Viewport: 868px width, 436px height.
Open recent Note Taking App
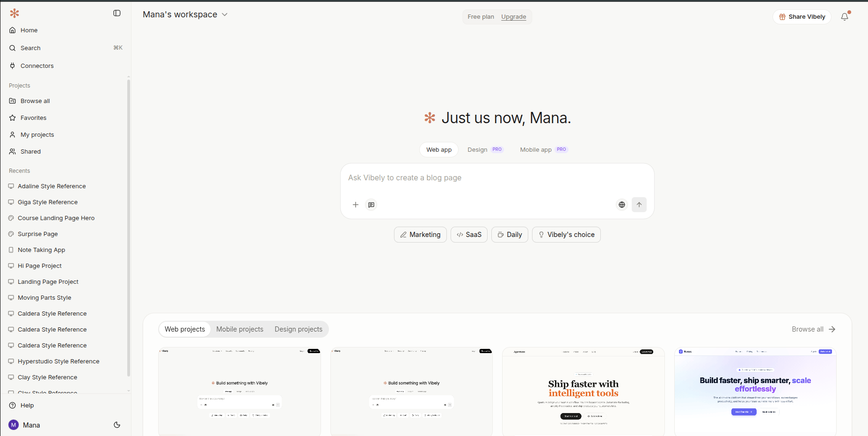point(66,250)
